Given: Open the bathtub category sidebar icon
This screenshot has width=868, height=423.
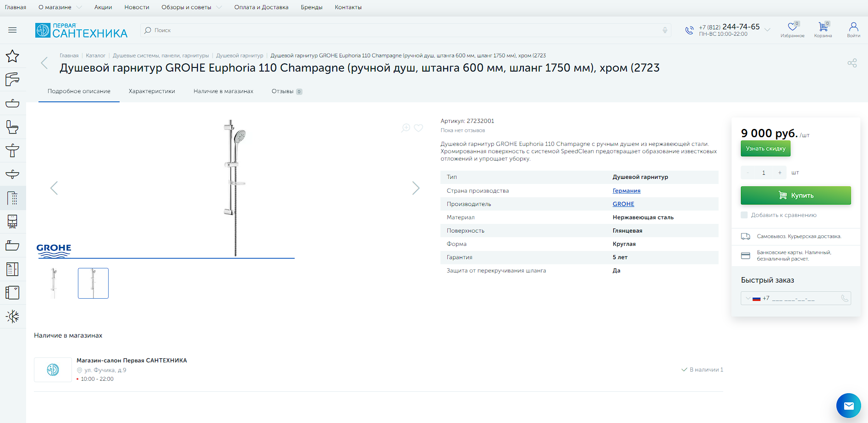Looking at the screenshot, I should 12,245.
